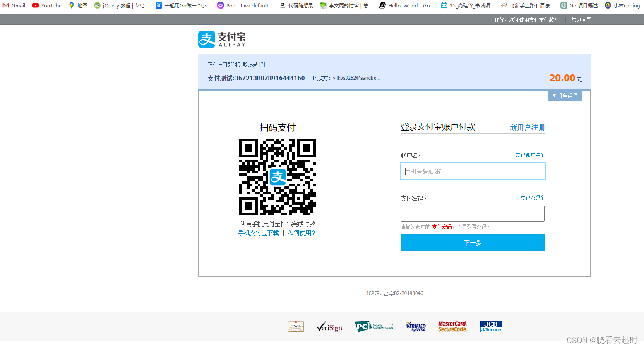Click the Alipay payment QR code

coord(277,177)
